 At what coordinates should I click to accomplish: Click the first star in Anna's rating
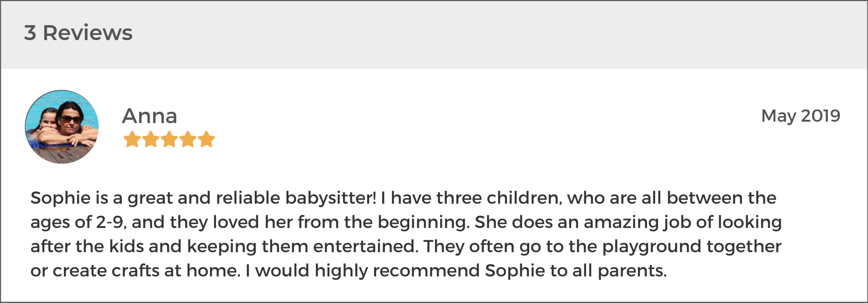tap(132, 139)
